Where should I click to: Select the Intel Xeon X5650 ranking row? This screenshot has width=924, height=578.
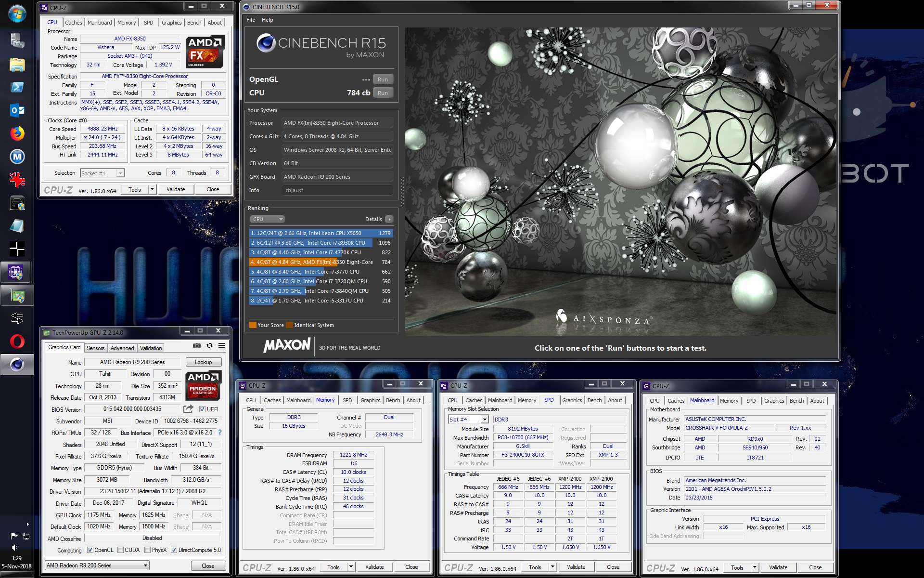pyautogui.click(x=321, y=233)
